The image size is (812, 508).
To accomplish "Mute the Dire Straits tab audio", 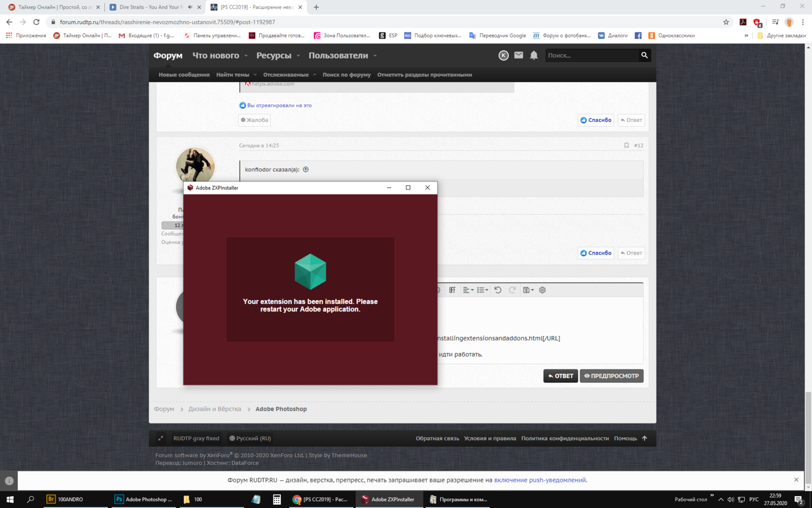I will [190, 7].
